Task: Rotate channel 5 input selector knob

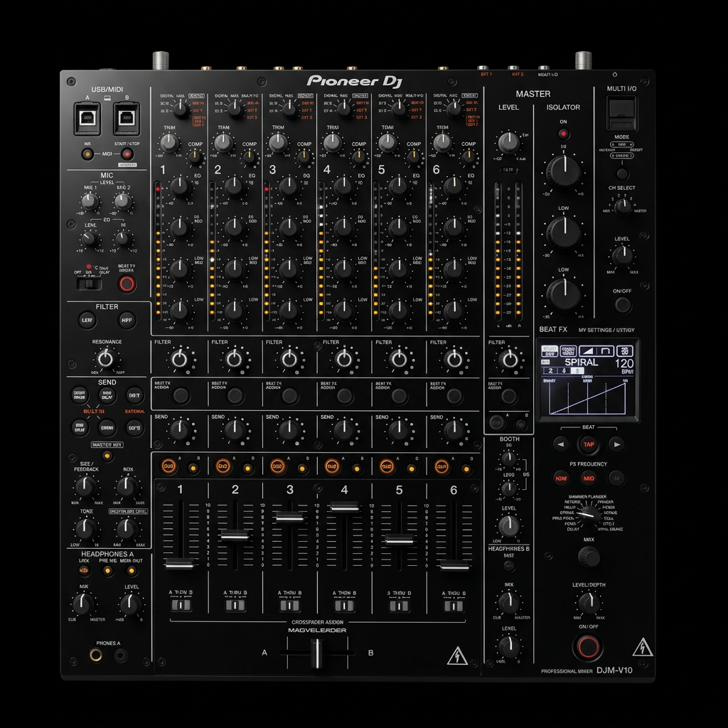Action: 399,108
